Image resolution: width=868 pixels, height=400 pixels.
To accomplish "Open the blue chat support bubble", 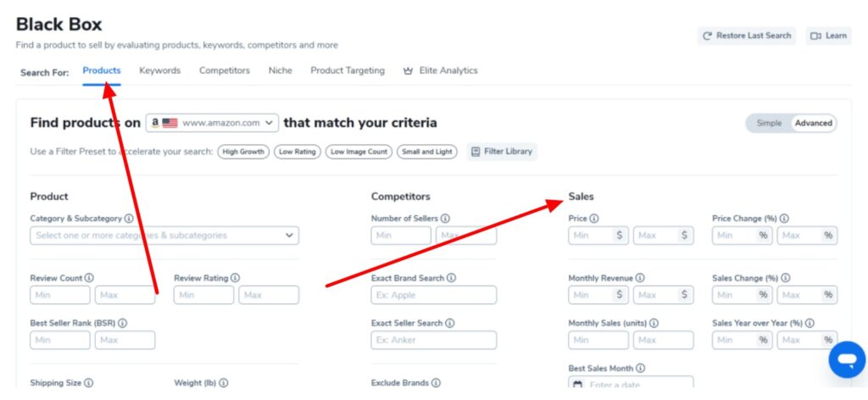I will [847, 359].
